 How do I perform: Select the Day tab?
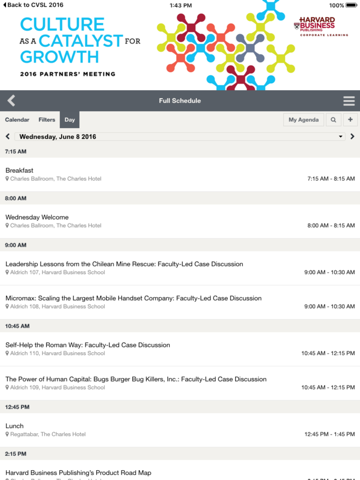[70, 120]
